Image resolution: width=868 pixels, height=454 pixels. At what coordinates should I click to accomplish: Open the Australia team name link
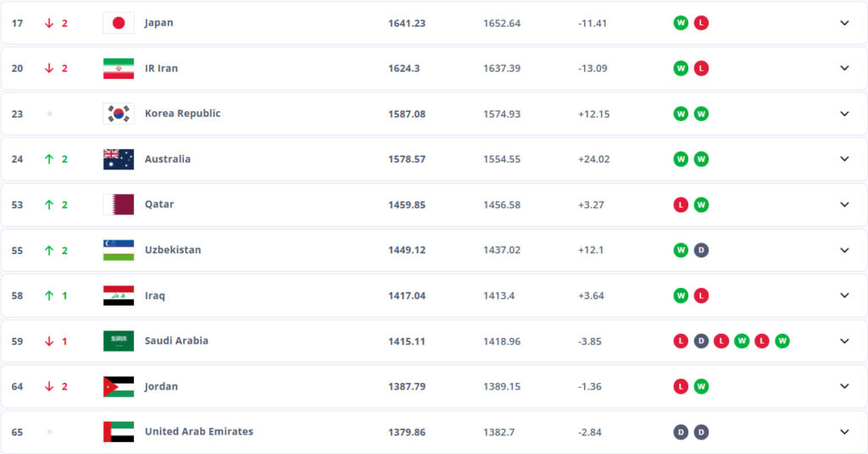168,159
